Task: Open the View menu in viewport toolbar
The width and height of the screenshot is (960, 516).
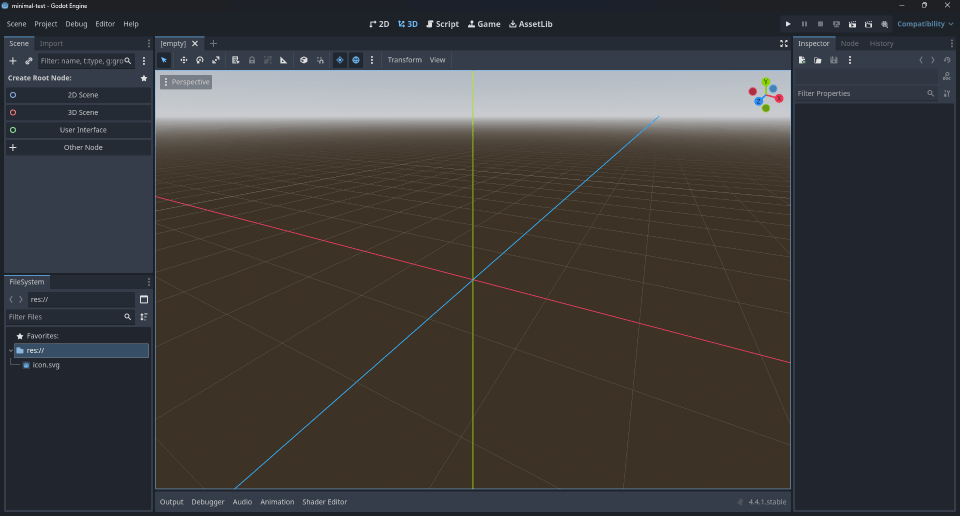Action: click(437, 60)
